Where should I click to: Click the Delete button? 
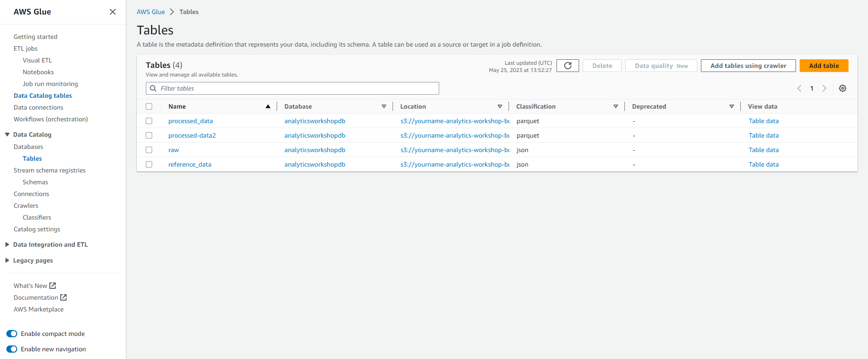(x=602, y=66)
